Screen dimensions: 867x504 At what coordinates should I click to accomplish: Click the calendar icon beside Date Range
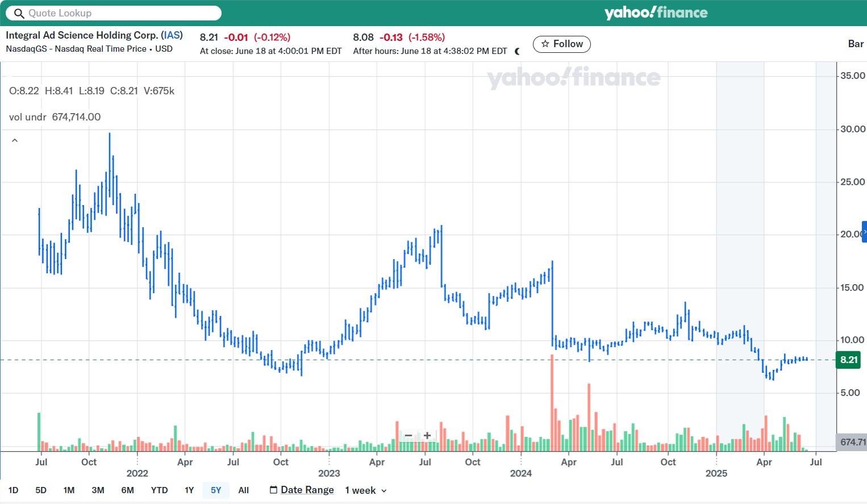[273, 490]
